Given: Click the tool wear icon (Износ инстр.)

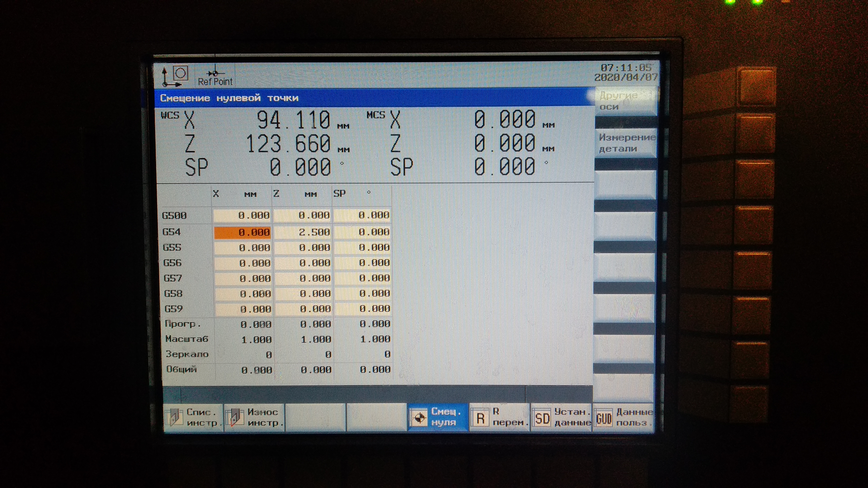Looking at the screenshot, I should pos(235,418).
